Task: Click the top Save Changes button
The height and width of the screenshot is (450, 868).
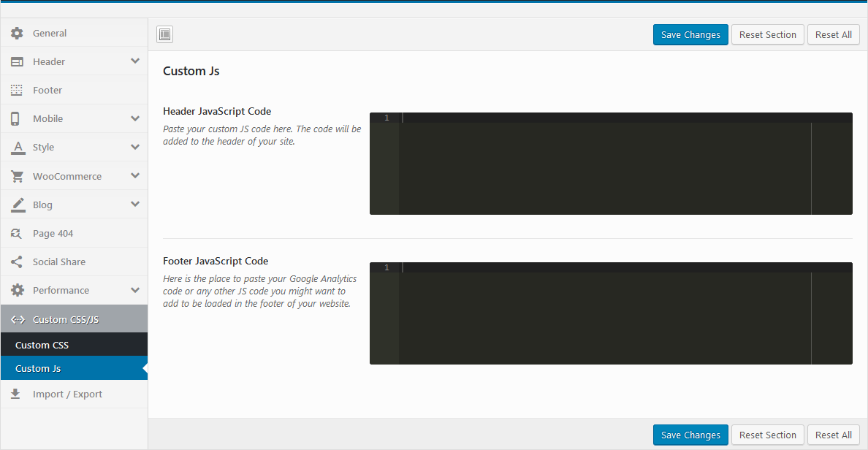Action: [690, 34]
